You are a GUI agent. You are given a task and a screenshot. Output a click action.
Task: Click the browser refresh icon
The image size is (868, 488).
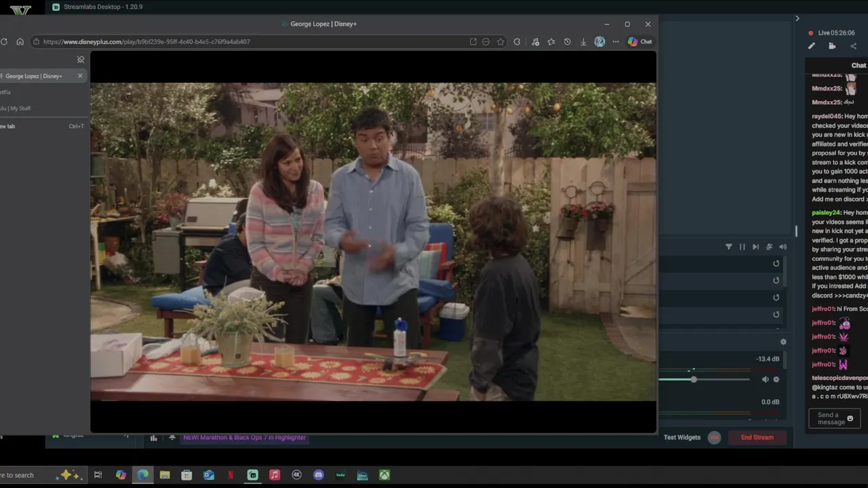click(4, 41)
